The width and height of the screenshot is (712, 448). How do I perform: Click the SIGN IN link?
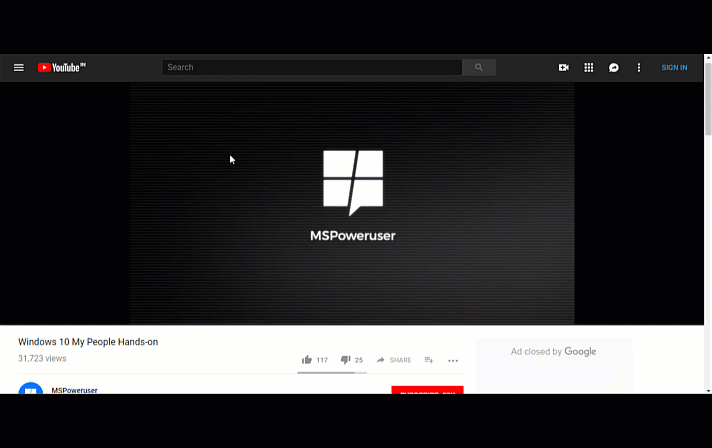tap(674, 68)
